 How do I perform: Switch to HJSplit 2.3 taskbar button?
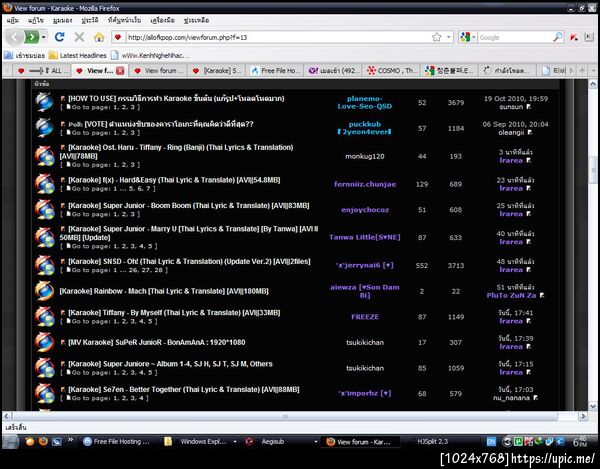(439, 441)
